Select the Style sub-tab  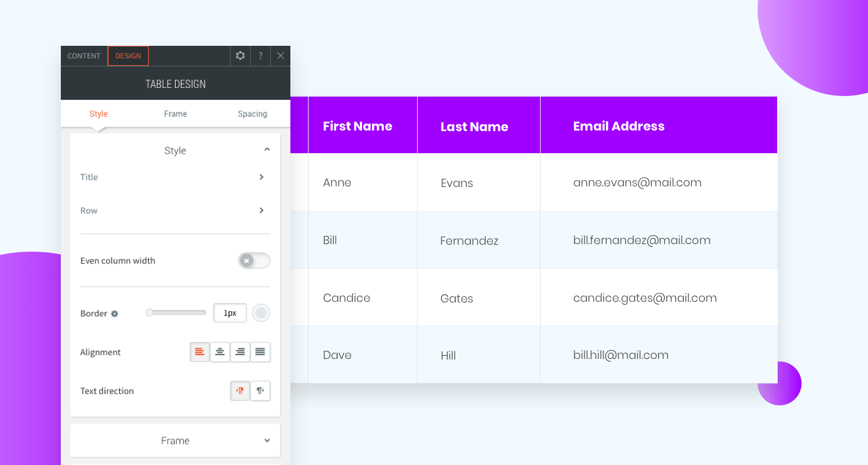[98, 114]
